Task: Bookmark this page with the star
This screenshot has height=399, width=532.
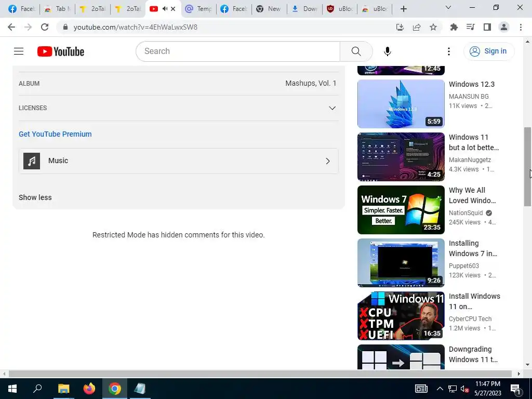Action: coord(433,27)
